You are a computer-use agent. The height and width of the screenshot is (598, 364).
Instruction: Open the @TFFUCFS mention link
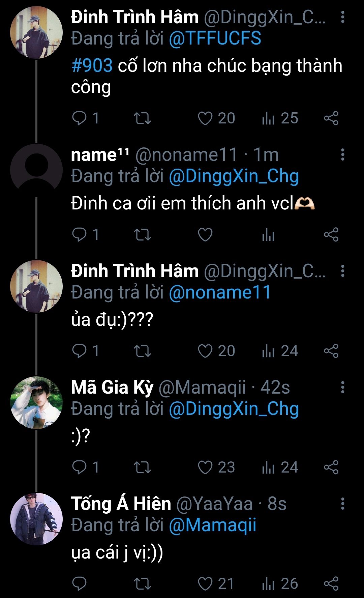215,38
